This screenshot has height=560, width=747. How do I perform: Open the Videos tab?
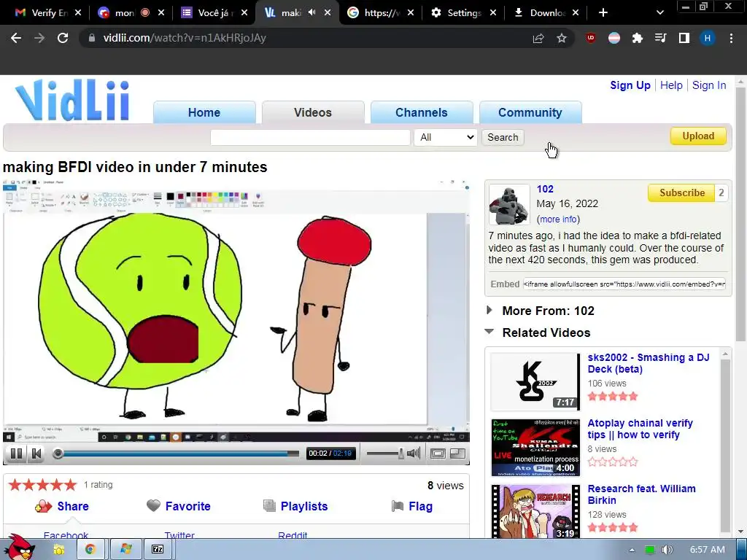pos(312,112)
